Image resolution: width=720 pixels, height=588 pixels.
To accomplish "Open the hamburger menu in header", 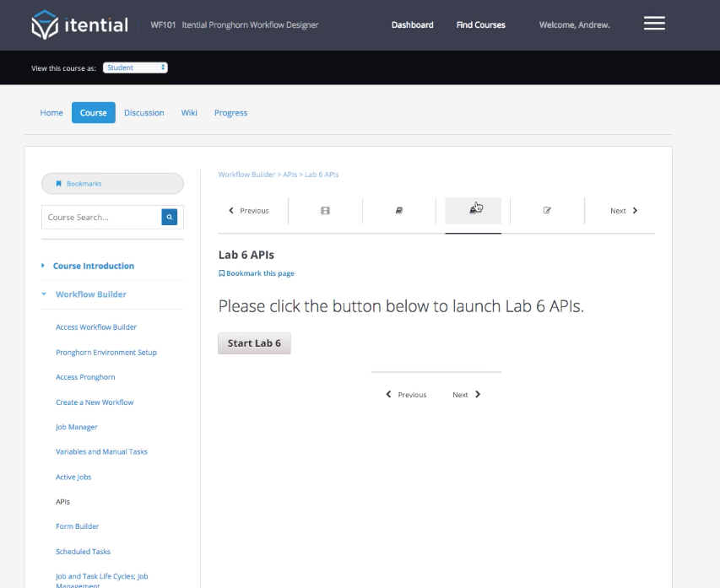I will point(654,24).
